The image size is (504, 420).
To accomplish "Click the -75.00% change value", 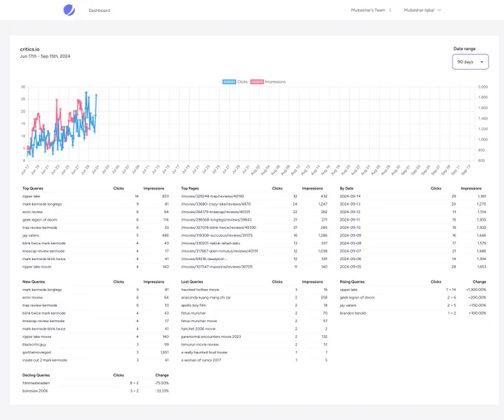I will (x=162, y=383).
